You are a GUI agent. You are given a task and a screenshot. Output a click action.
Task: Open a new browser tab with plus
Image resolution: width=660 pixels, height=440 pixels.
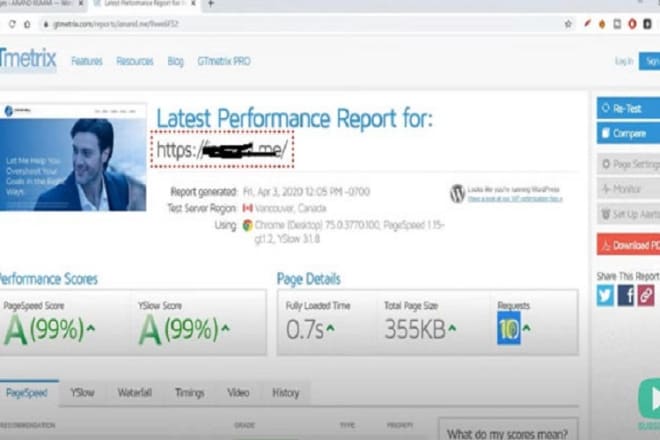(x=211, y=4)
